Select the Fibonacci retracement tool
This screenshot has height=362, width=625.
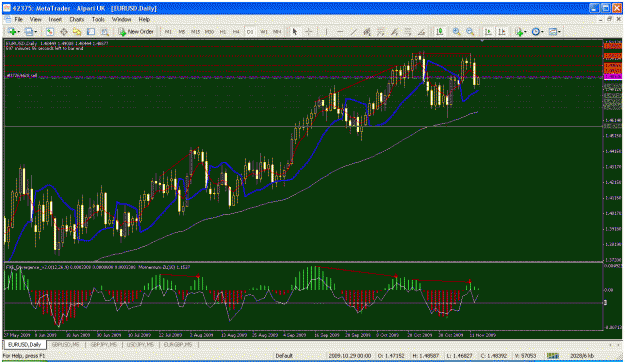(381, 31)
